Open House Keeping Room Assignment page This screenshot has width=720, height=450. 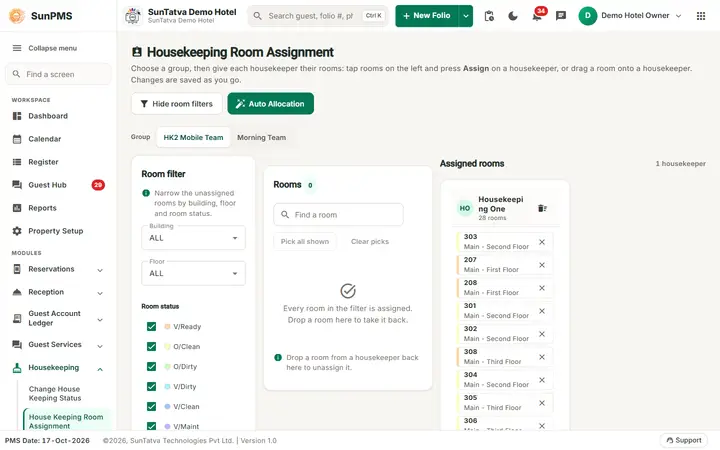coord(66,421)
